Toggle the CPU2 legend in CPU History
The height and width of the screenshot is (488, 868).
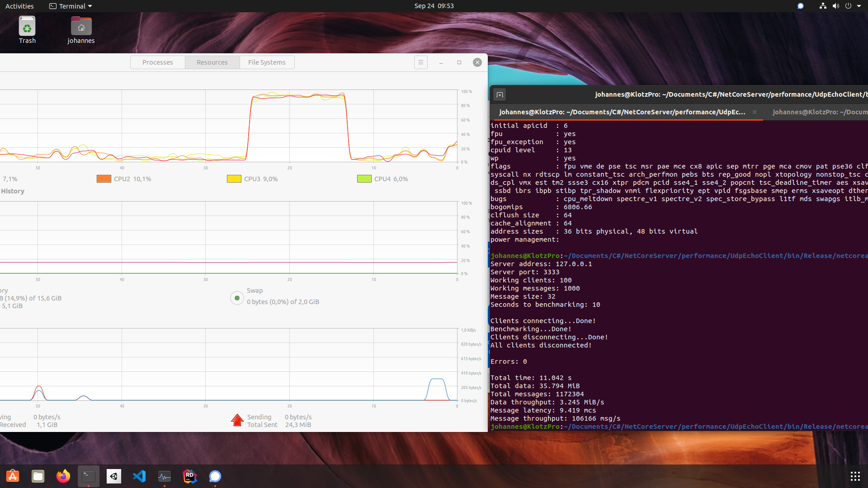coord(104,178)
